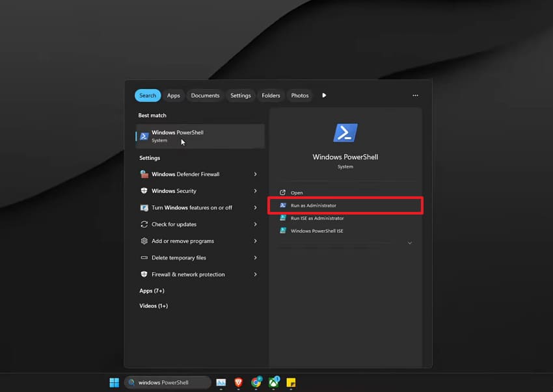Image resolution: width=553 pixels, height=392 pixels.
Task: Click the Turn Windows features icon
Action: pyautogui.click(x=144, y=207)
